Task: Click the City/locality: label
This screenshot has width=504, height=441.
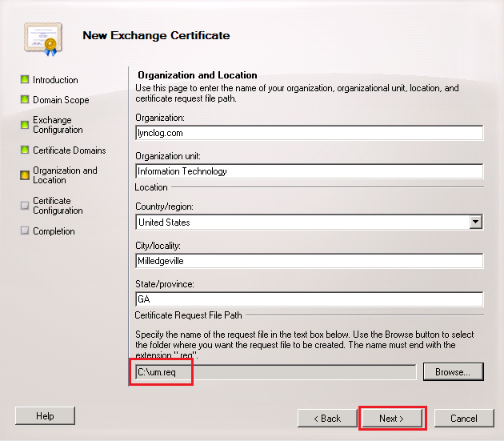Action: pyautogui.click(x=158, y=246)
